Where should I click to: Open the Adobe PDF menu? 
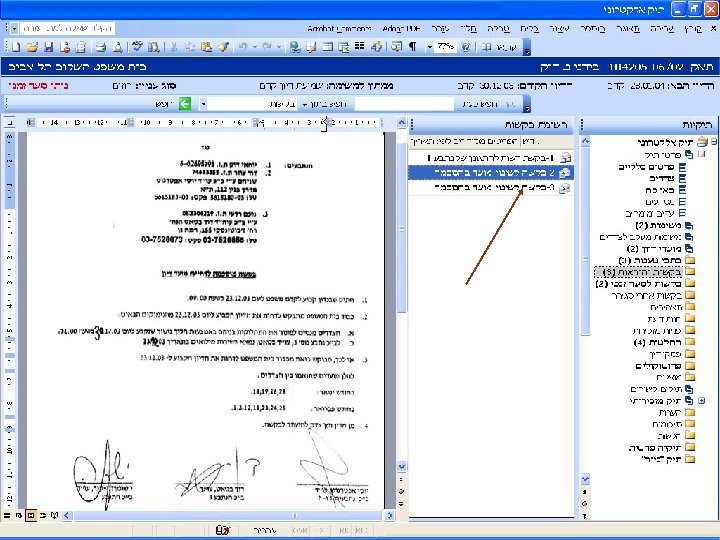pyautogui.click(x=401, y=28)
